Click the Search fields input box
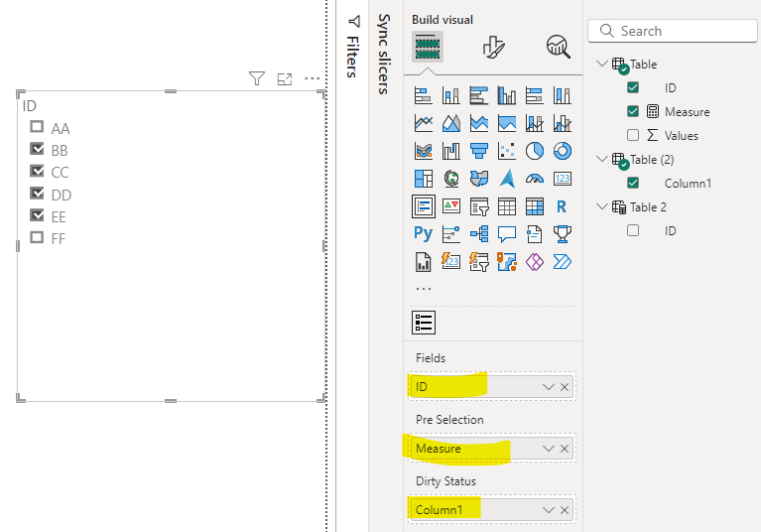 point(673,31)
